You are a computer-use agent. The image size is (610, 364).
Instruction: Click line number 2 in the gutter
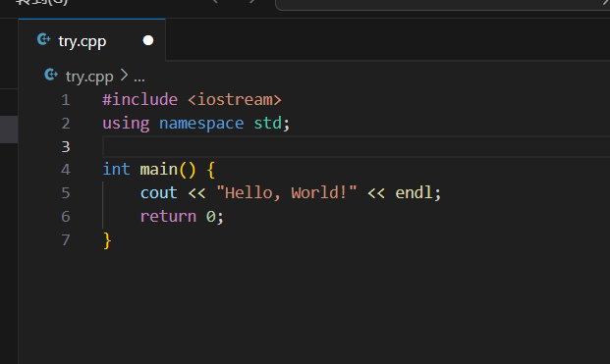coord(66,124)
